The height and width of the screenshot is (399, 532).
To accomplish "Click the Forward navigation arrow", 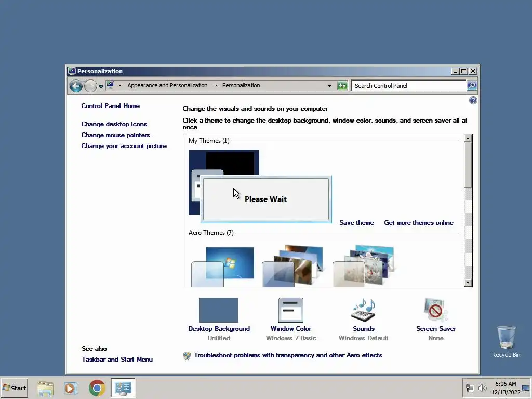I will point(90,86).
